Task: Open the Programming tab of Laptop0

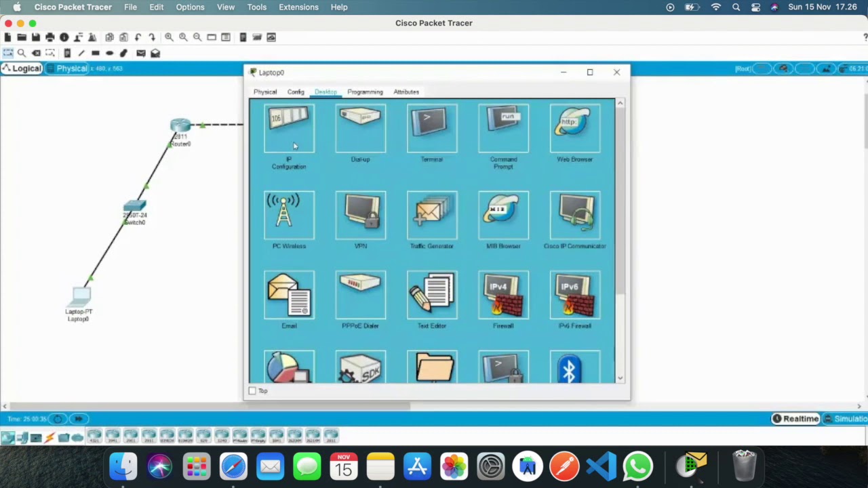Action: point(365,92)
